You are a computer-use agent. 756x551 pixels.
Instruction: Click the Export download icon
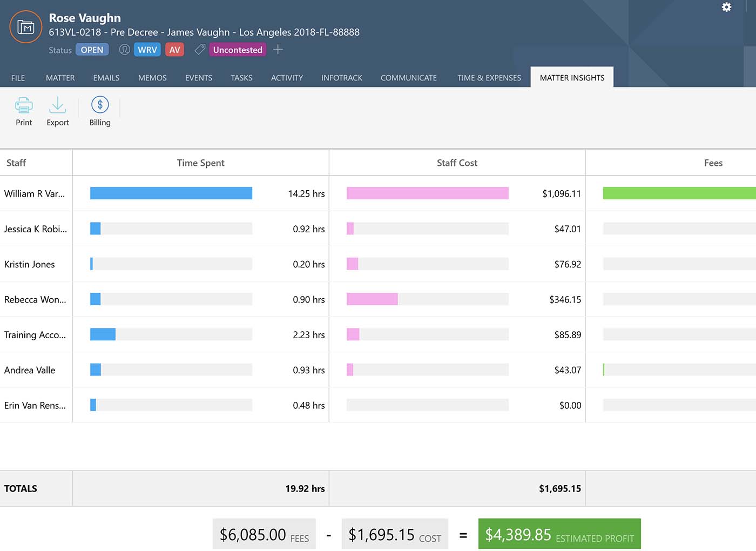(58, 105)
